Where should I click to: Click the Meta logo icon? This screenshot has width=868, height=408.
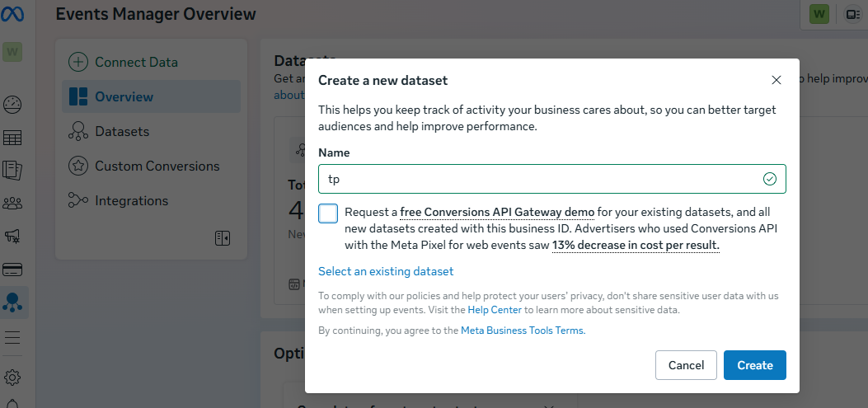[x=12, y=14]
